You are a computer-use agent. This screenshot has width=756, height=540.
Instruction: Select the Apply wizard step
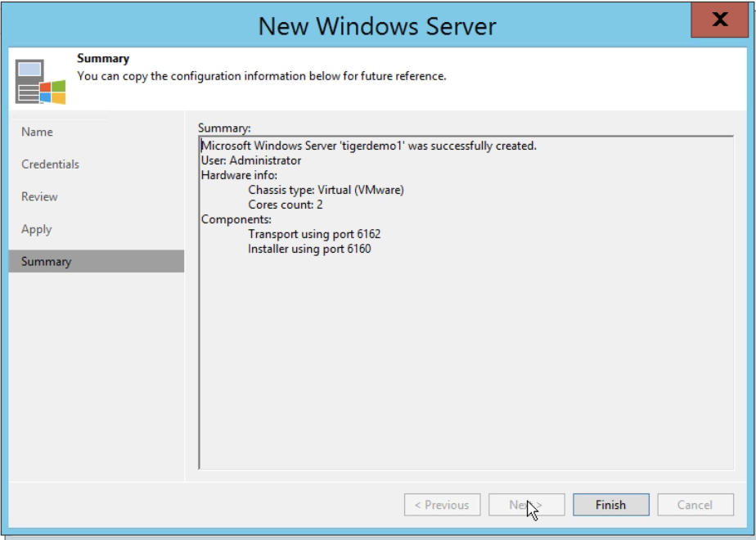point(37,229)
